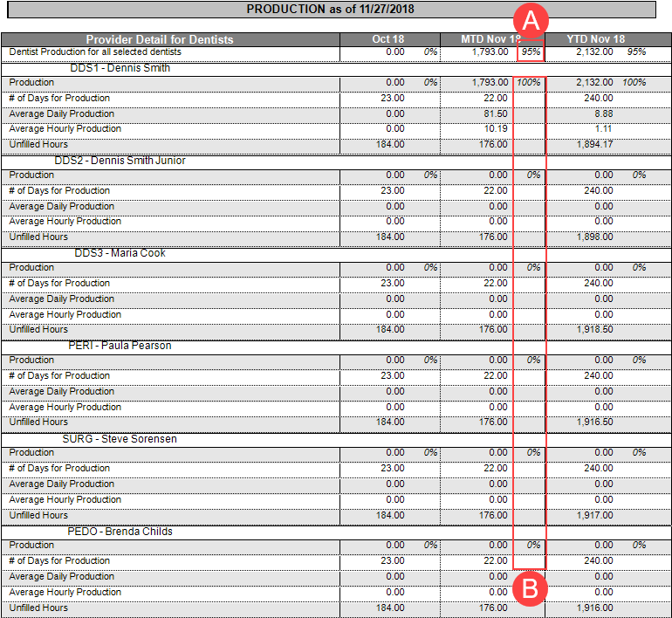Select the "DDS1 - Dennis Smith" provider heading
This screenshot has height=618, width=672.
[120, 68]
